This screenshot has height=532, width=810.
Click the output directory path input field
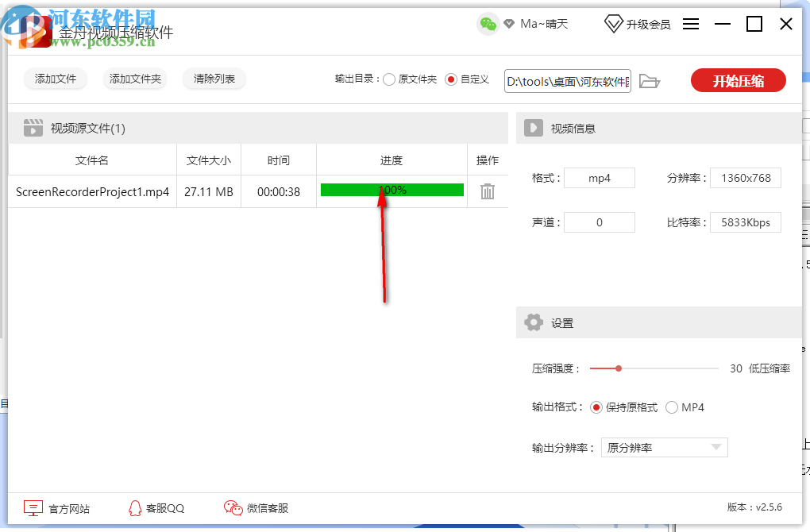tap(567, 80)
